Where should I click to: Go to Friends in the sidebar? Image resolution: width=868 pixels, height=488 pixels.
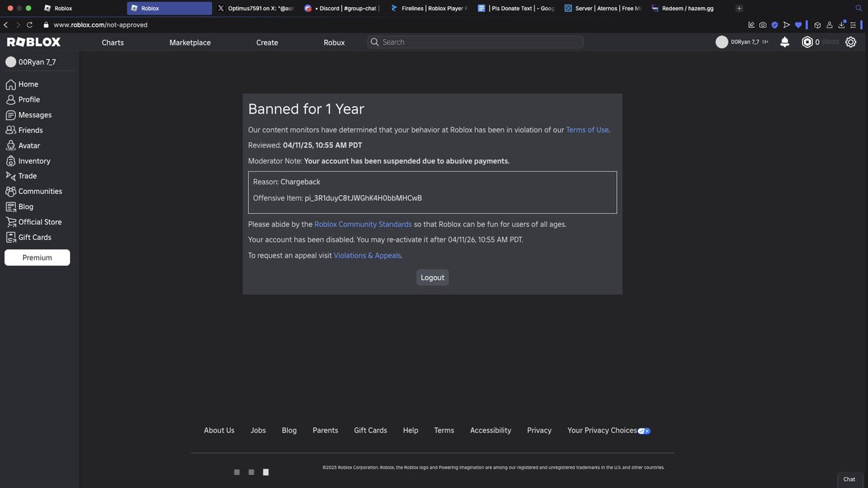24,130
